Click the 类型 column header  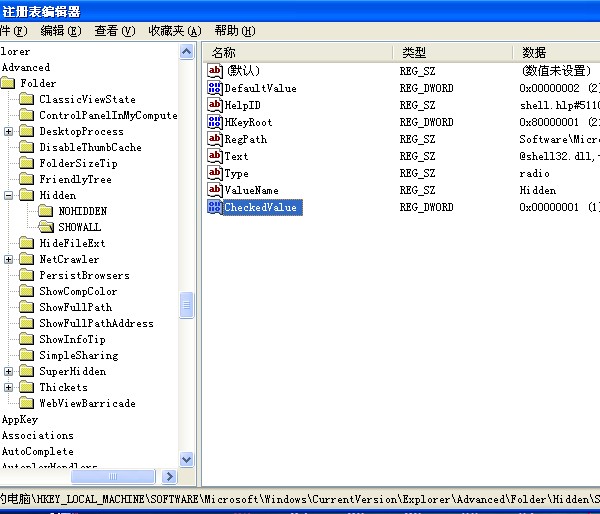[452, 52]
